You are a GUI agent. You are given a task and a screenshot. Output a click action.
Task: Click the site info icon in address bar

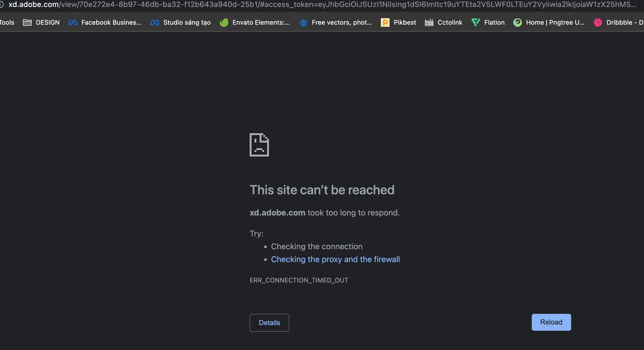coord(1,5)
